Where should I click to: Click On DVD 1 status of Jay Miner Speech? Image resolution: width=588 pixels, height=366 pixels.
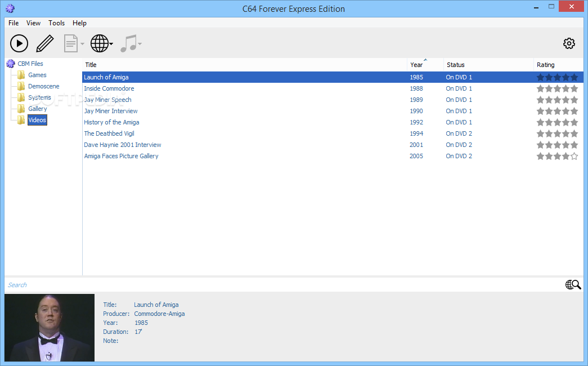pos(459,100)
